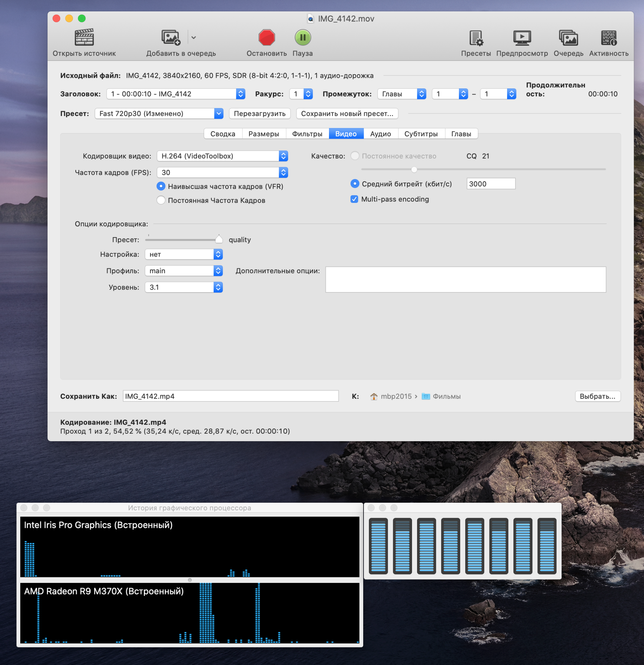Stop encoding with the red Stop icon

coord(267,37)
